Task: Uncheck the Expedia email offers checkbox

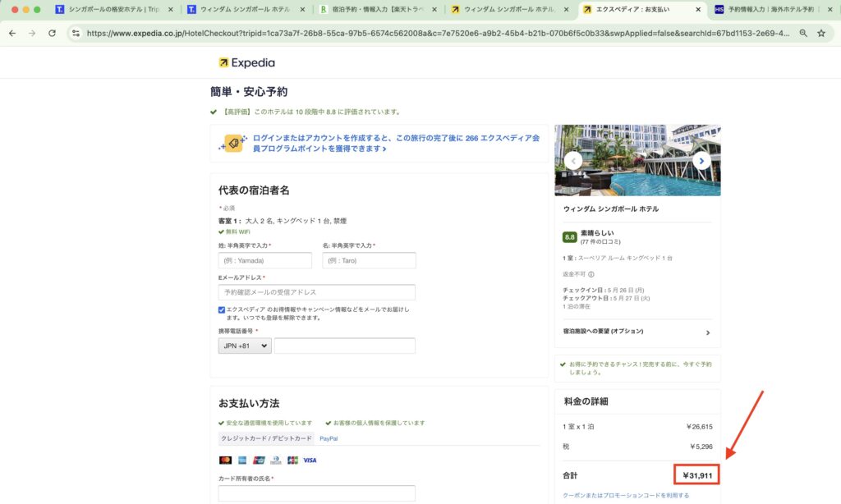Action: pyautogui.click(x=222, y=310)
